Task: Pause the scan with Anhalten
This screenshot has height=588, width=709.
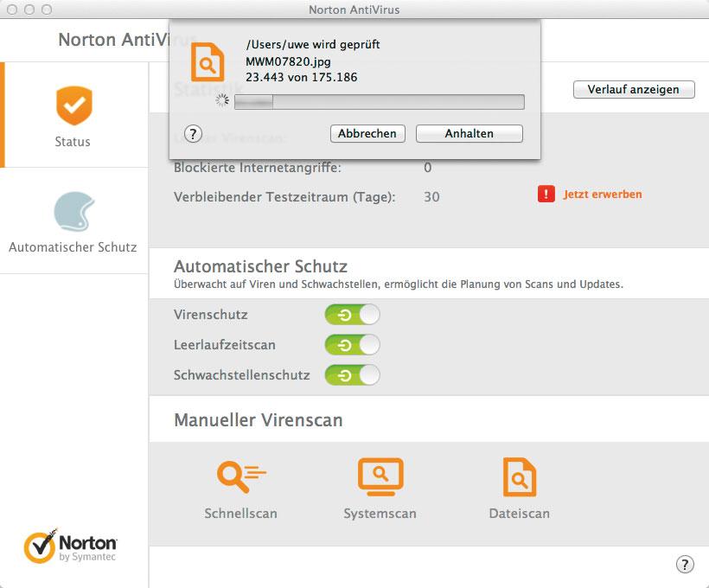Action: (469, 133)
